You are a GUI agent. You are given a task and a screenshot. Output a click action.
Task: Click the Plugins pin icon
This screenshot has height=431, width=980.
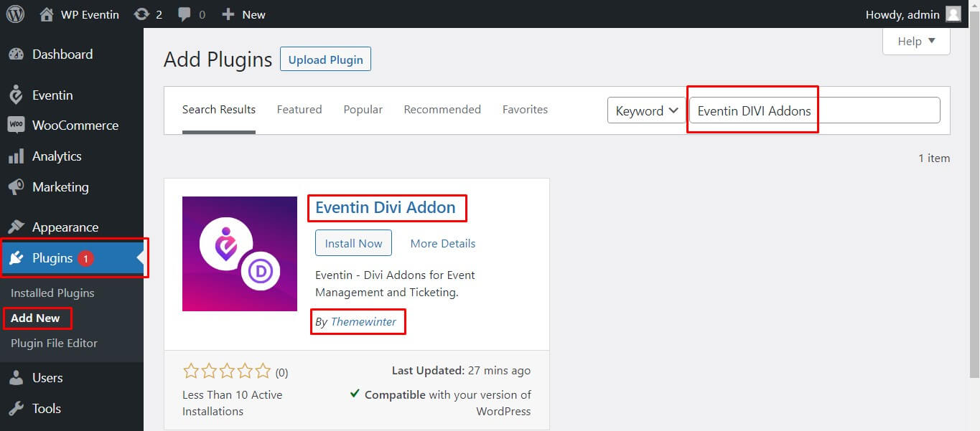(16, 258)
